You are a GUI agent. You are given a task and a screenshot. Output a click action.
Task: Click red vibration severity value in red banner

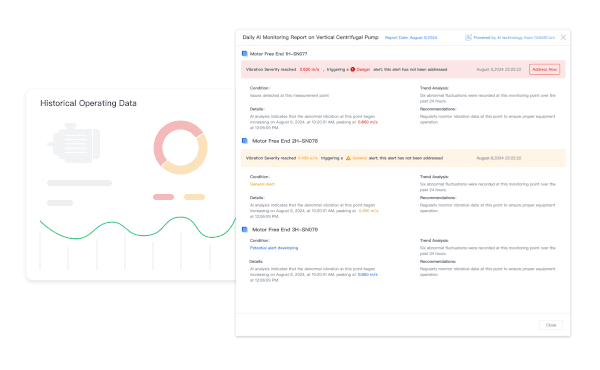309,70
